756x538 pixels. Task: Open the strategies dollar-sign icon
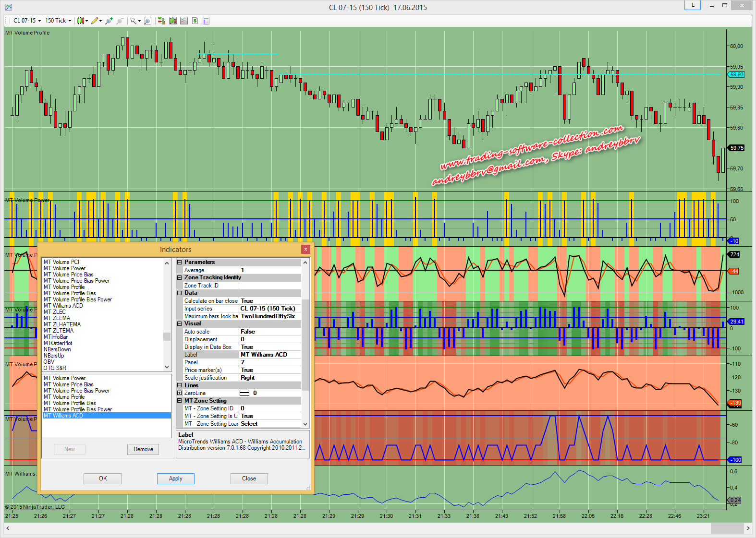[195, 21]
